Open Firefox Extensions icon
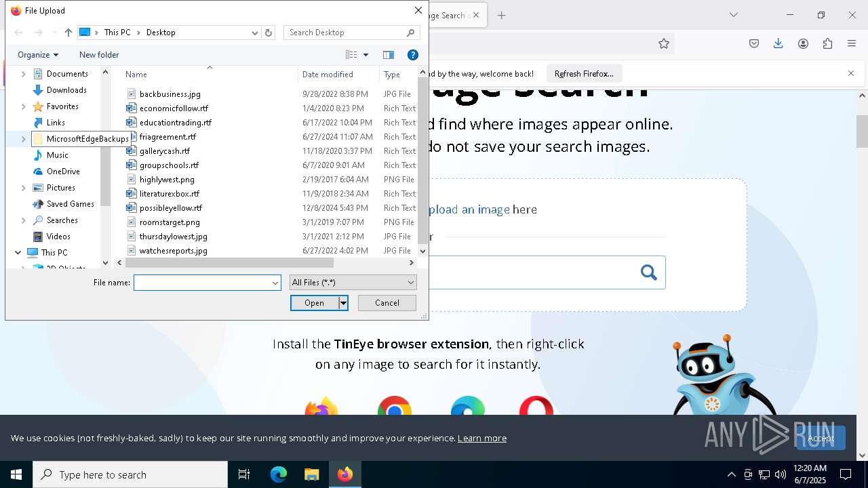Image resolution: width=868 pixels, height=488 pixels. pyautogui.click(x=827, y=43)
